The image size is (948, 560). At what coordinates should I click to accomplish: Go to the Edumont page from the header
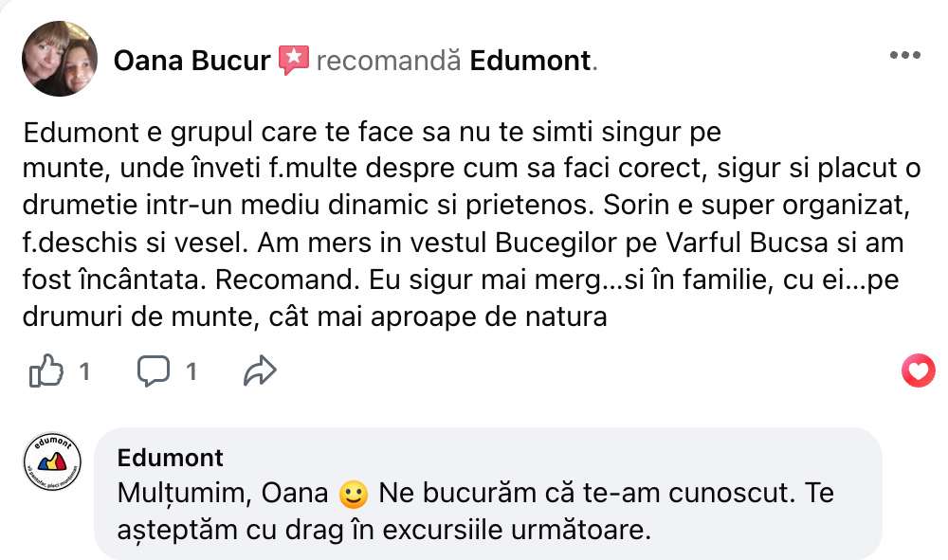pos(530,62)
